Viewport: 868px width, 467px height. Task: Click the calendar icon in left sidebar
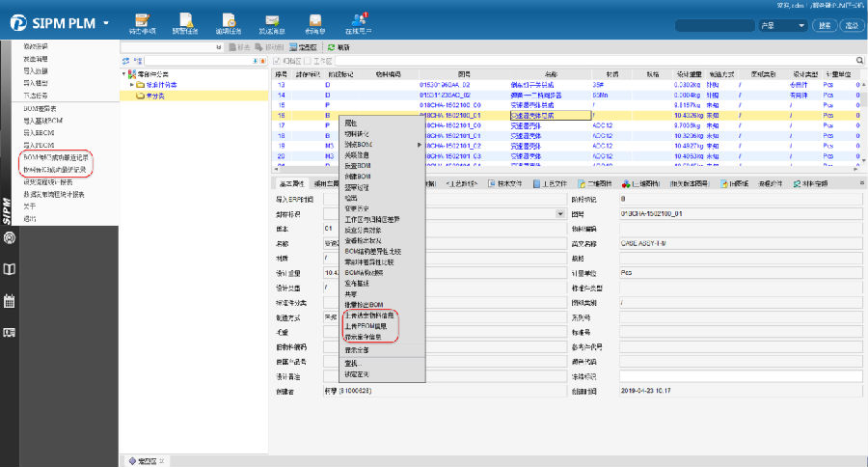point(10,301)
